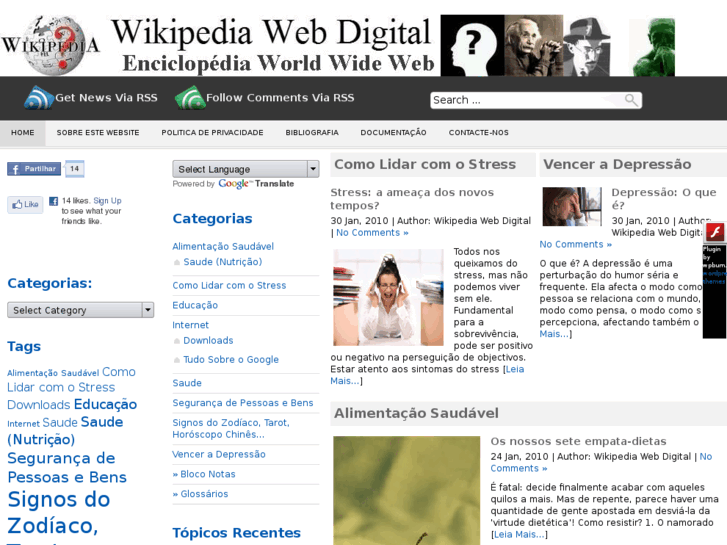This screenshot has width=727, height=545.
Task: Go to the HOME menu item
Action: [23, 133]
